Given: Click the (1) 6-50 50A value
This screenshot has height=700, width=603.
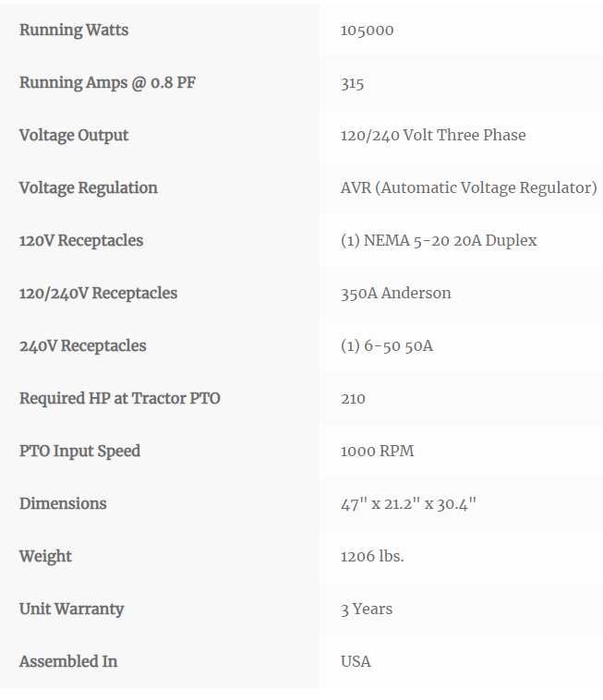Looking at the screenshot, I should [387, 346].
